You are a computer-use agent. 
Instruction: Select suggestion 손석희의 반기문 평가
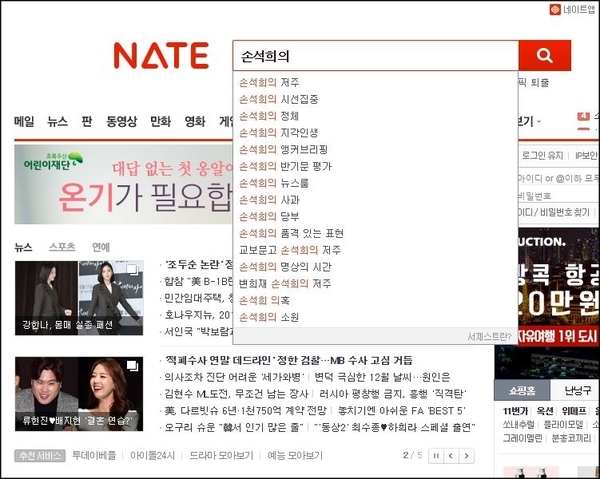click(x=285, y=166)
